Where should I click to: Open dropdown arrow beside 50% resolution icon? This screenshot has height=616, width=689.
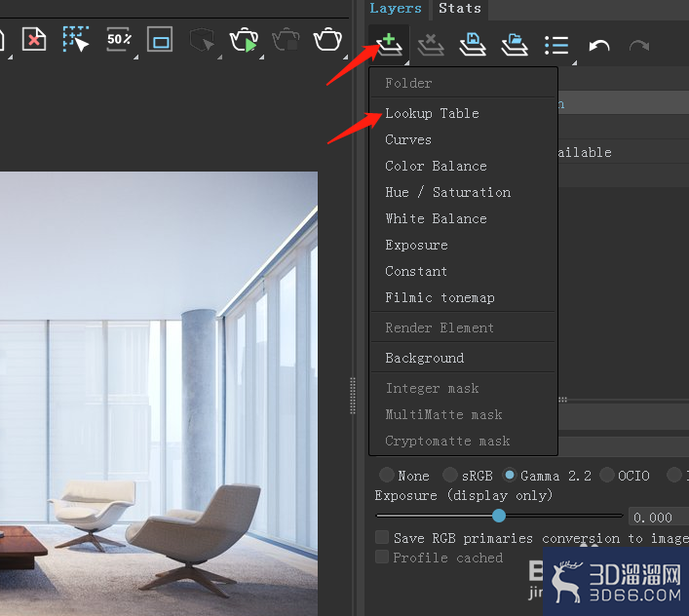(x=135, y=58)
